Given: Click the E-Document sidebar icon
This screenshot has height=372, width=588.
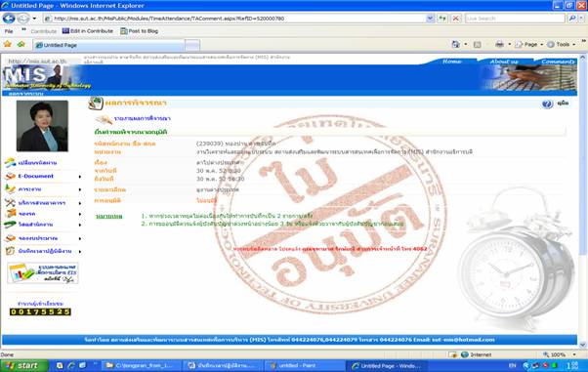Looking at the screenshot, I should tap(10, 176).
